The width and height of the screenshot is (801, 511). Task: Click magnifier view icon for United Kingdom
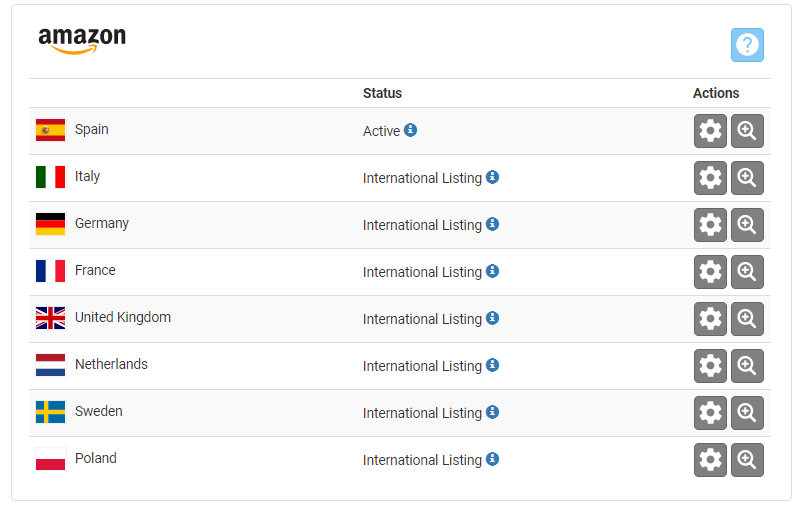point(747,319)
